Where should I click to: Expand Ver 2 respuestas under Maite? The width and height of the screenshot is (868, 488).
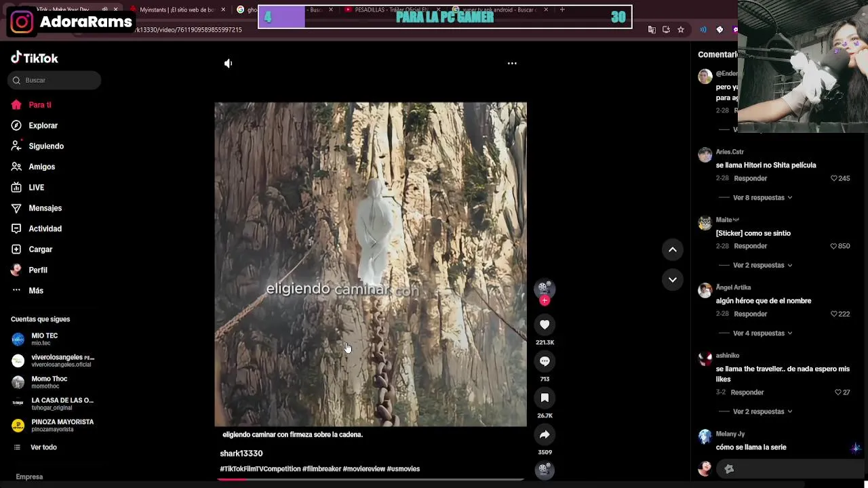click(x=763, y=266)
